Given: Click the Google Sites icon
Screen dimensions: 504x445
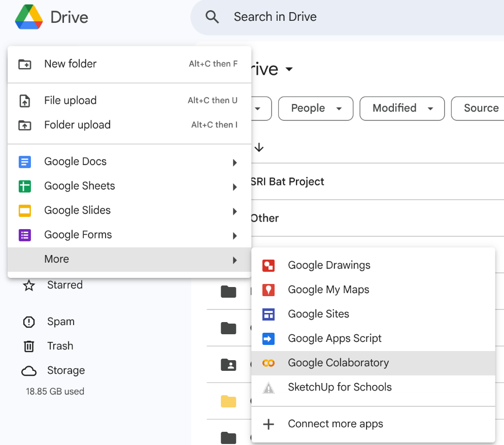Looking at the screenshot, I should pyautogui.click(x=268, y=314).
